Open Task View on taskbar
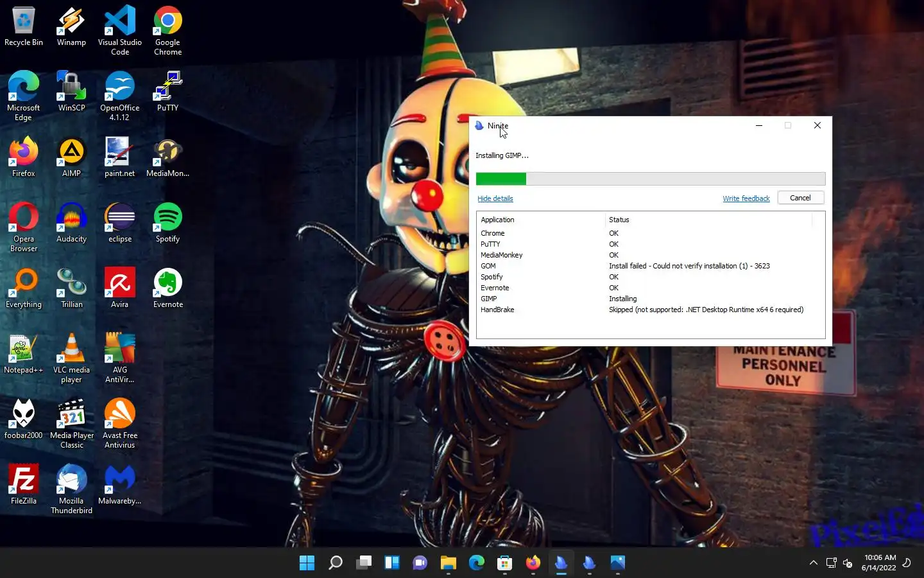This screenshot has height=578, width=924. 364,563
